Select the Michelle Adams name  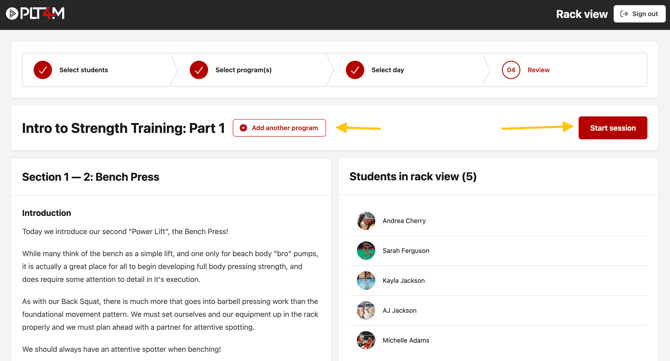pos(406,340)
